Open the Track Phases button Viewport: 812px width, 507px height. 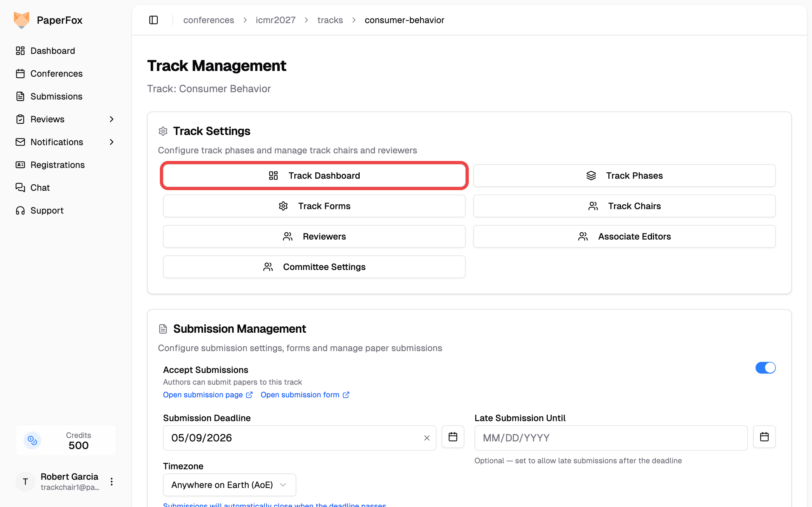coord(624,176)
